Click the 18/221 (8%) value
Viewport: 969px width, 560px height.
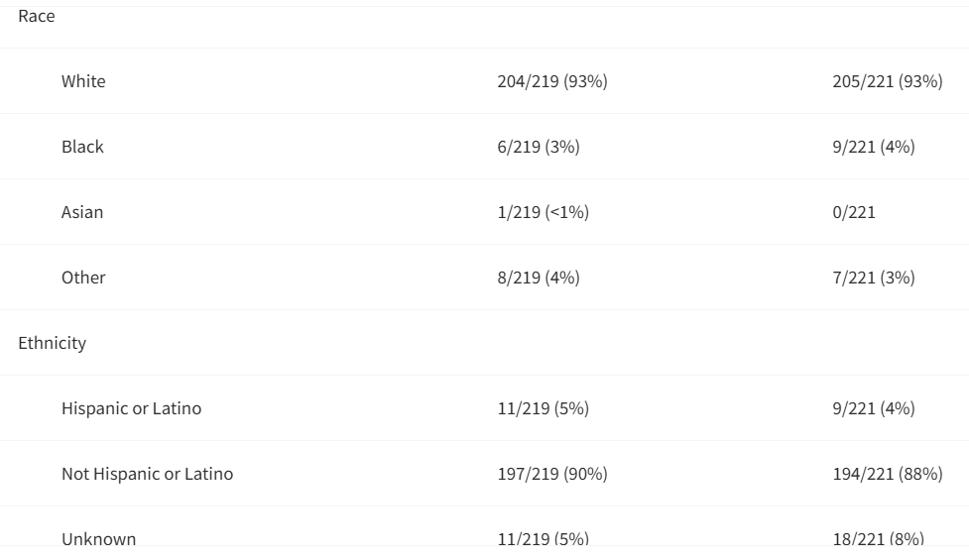coord(878,538)
